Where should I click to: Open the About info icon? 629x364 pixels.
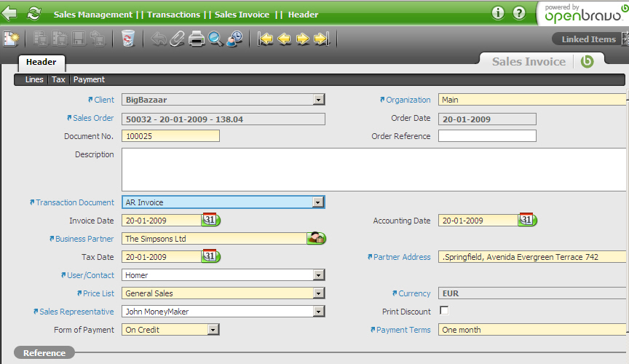tap(498, 13)
